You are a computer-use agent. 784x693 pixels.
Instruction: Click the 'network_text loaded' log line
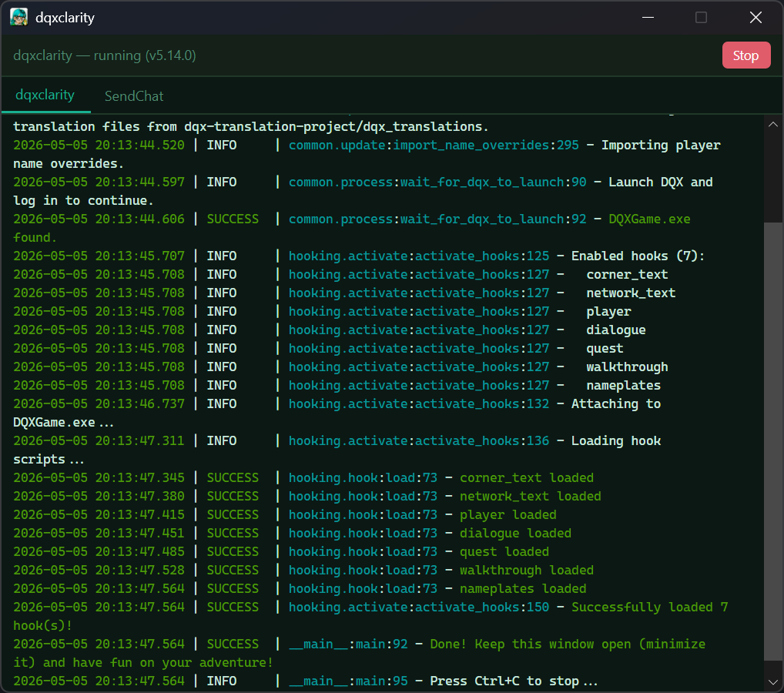tap(530, 497)
